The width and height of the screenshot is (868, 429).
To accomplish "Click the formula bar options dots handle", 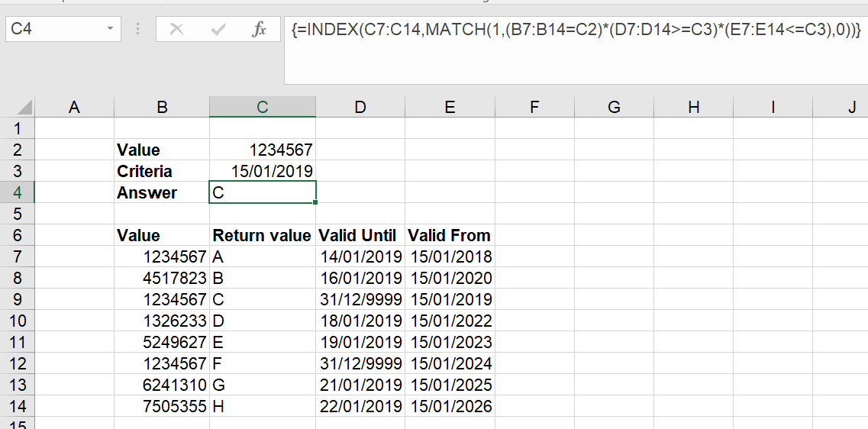I will 138,29.
